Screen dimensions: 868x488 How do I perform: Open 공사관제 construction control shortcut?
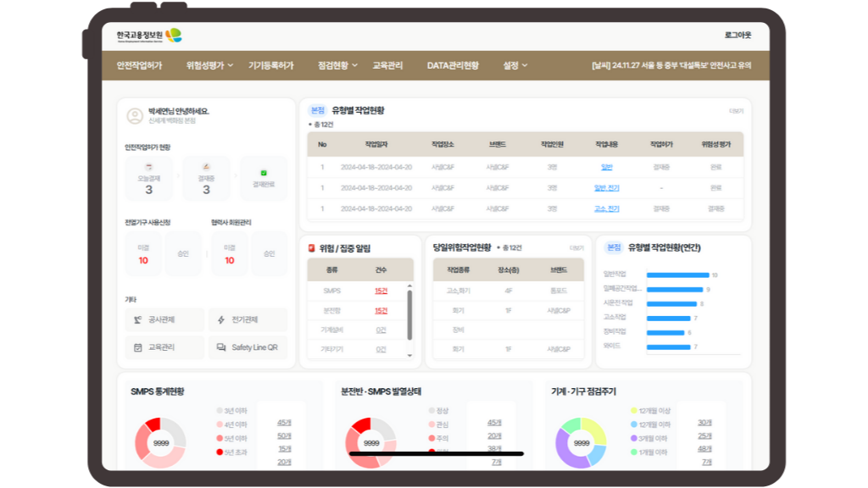161,319
